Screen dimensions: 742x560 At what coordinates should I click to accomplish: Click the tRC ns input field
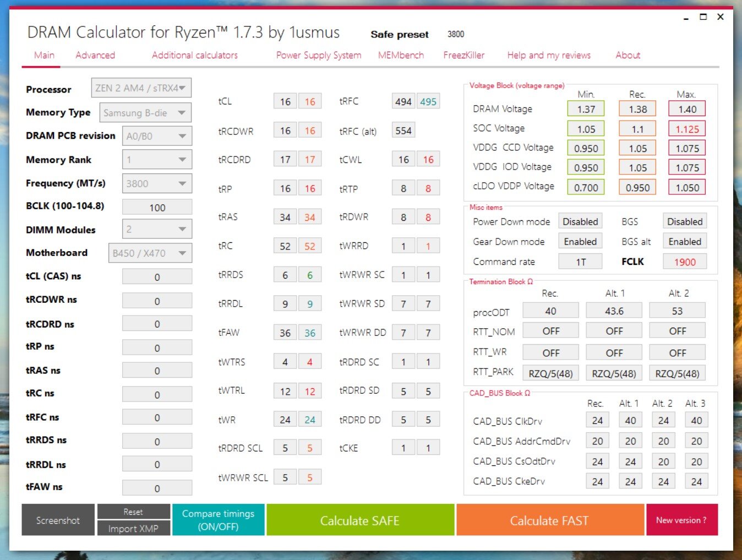click(x=157, y=395)
